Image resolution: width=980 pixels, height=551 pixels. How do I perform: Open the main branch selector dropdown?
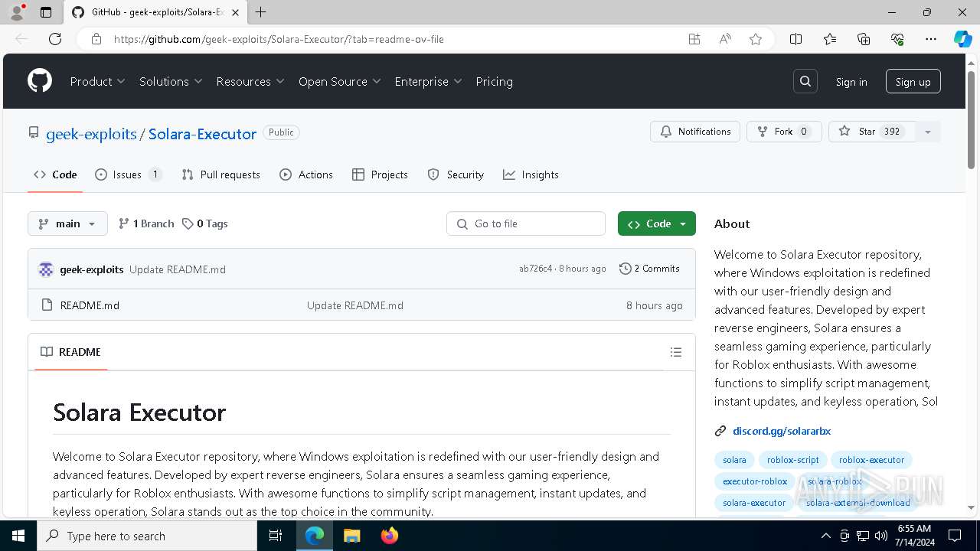coord(67,223)
